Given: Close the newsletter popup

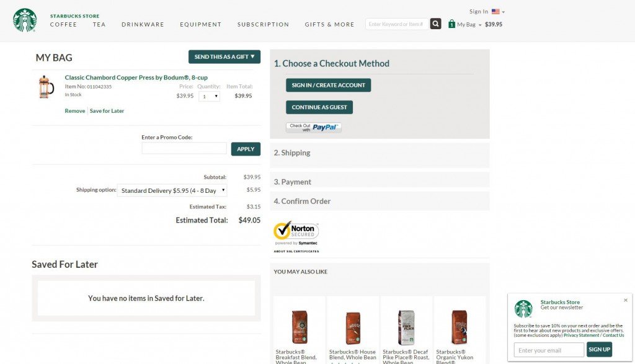Looking at the screenshot, I should (626, 300).
